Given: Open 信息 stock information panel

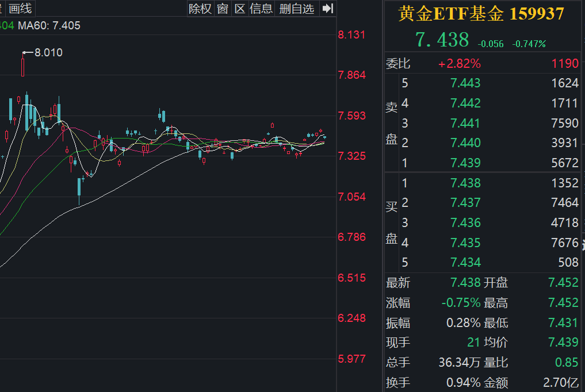Looking at the screenshot, I should coord(262,8).
